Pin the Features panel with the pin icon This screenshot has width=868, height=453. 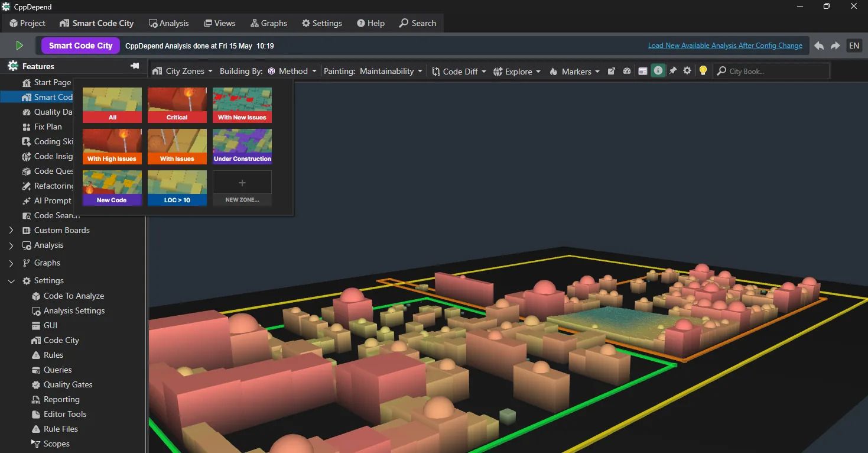pos(135,66)
